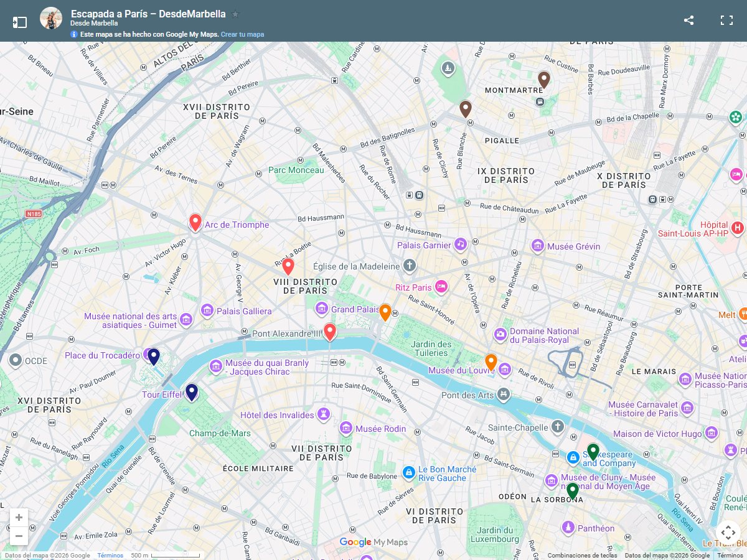
Task: Open the 'Términos' link at bottom left
Action: (110, 556)
